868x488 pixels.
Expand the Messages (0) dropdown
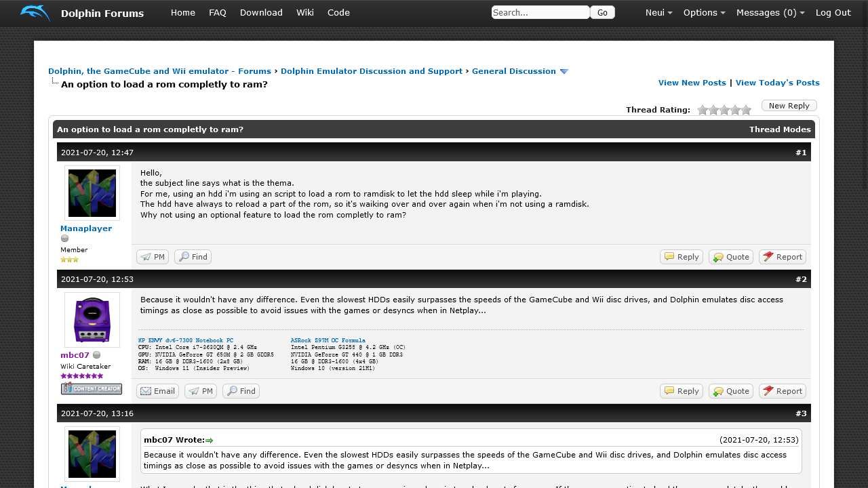point(770,13)
